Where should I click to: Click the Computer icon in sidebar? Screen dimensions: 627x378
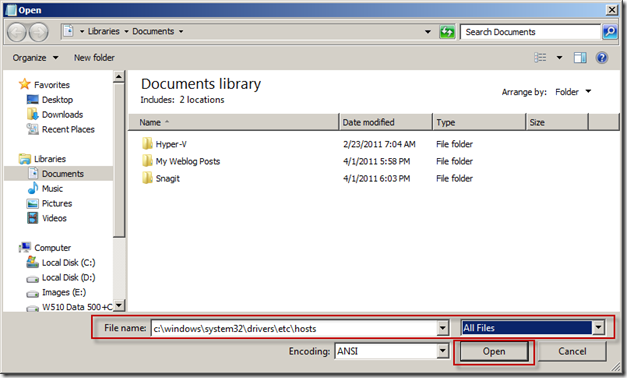(24, 247)
